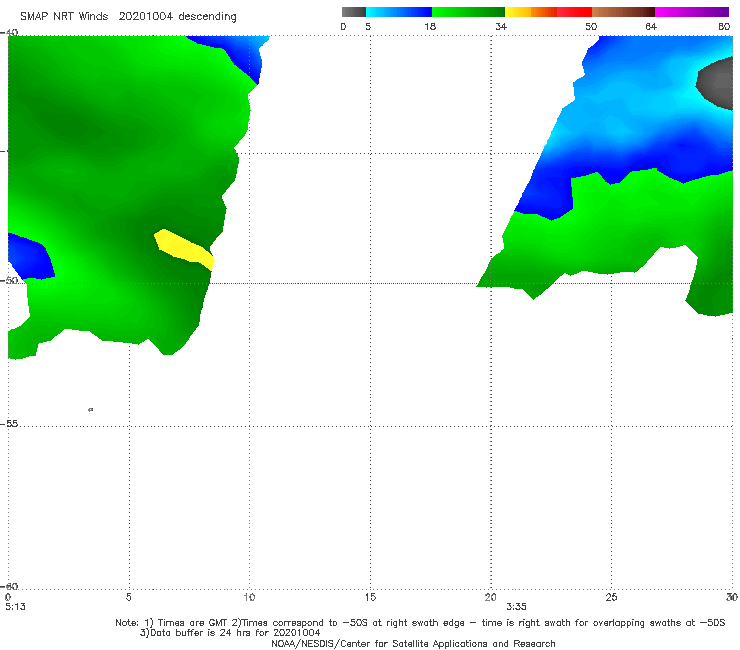
Task: Click the 'Note: 1) Times are GMT' footnote line
Action: (420, 623)
